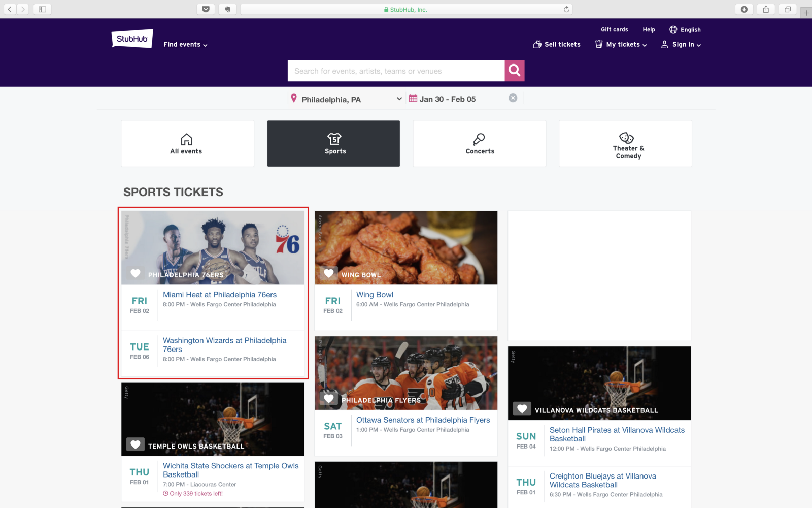Open the Wing Bowl event link
Image resolution: width=812 pixels, height=508 pixels.
375,295
